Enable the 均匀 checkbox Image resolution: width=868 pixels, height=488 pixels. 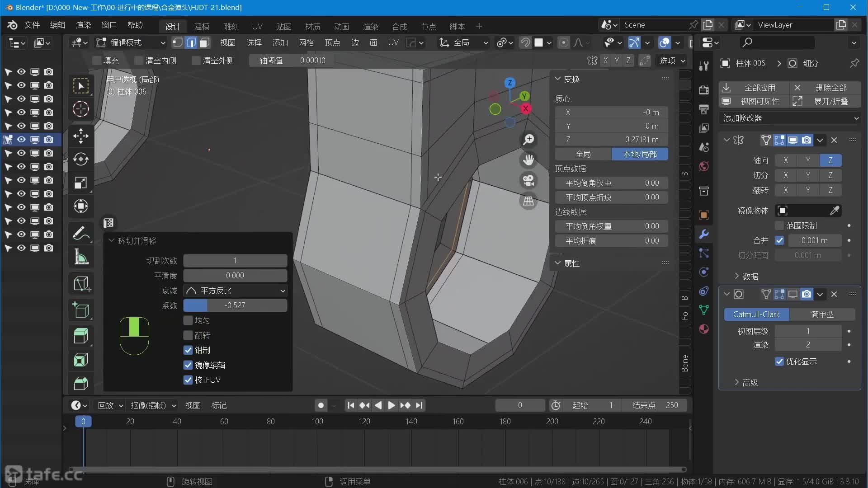pos(188,320)
